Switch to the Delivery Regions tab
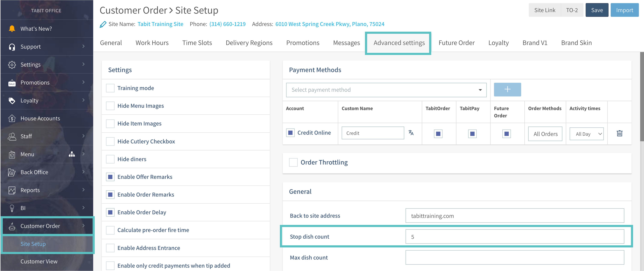Image resolution: width=644 pixels, height=271 pixels. click(249, 43)
